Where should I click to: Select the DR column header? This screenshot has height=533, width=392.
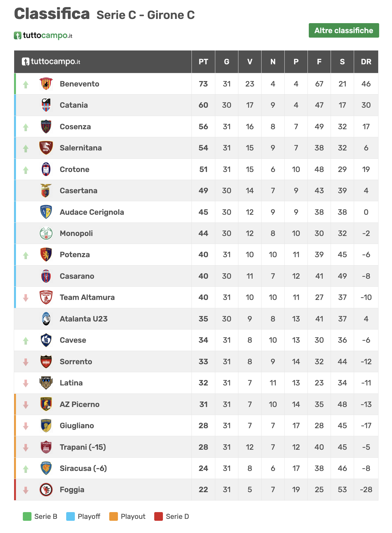(x=366, y=62)
